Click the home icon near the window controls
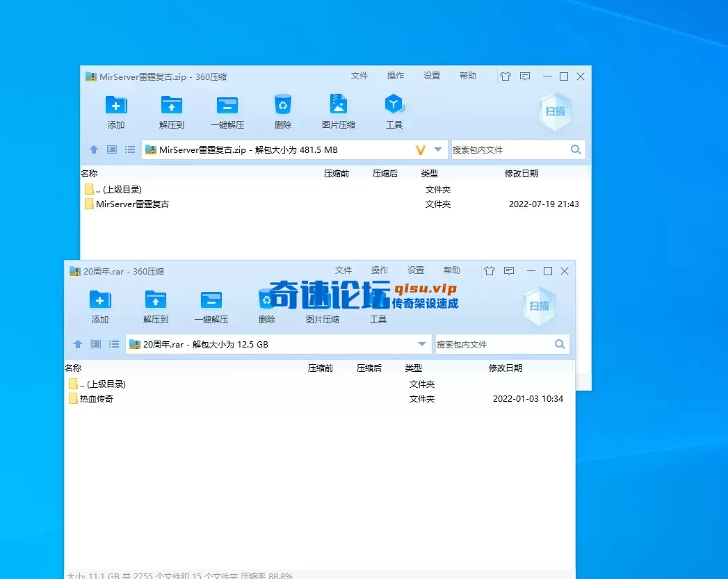The height and width of the screenshot is (579, 728). tap(505, 76)
